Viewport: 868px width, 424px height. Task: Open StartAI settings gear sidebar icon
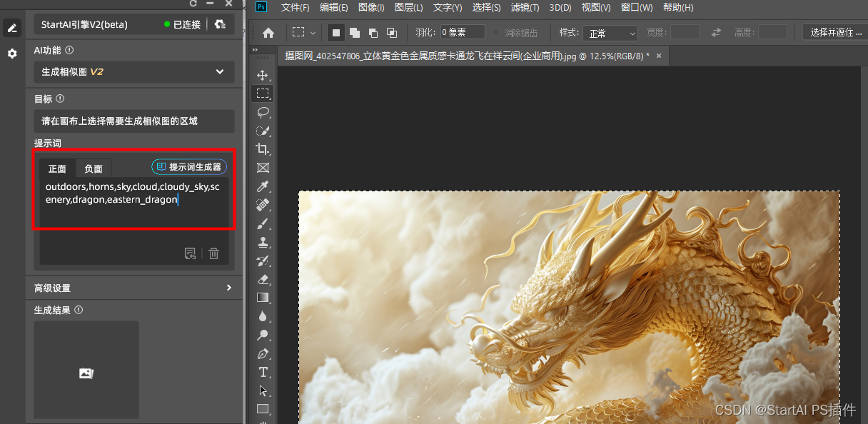pyautogui.click(x=12, y=54)
